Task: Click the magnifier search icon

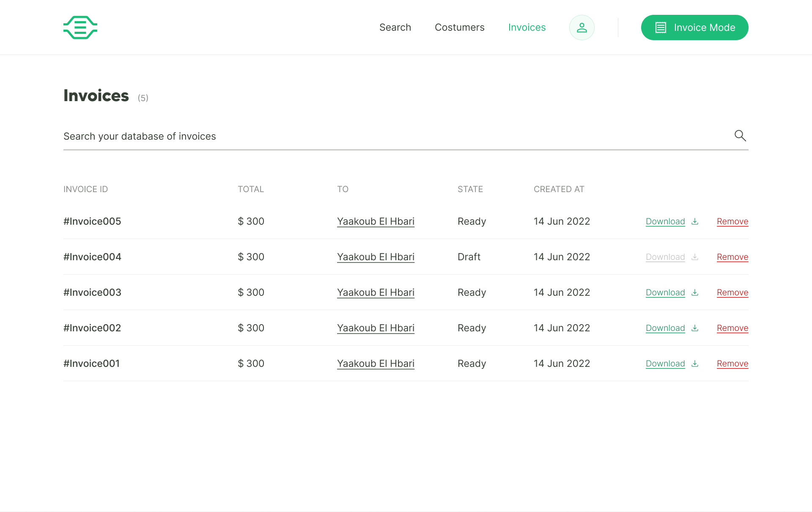Action: coord(740,135)
